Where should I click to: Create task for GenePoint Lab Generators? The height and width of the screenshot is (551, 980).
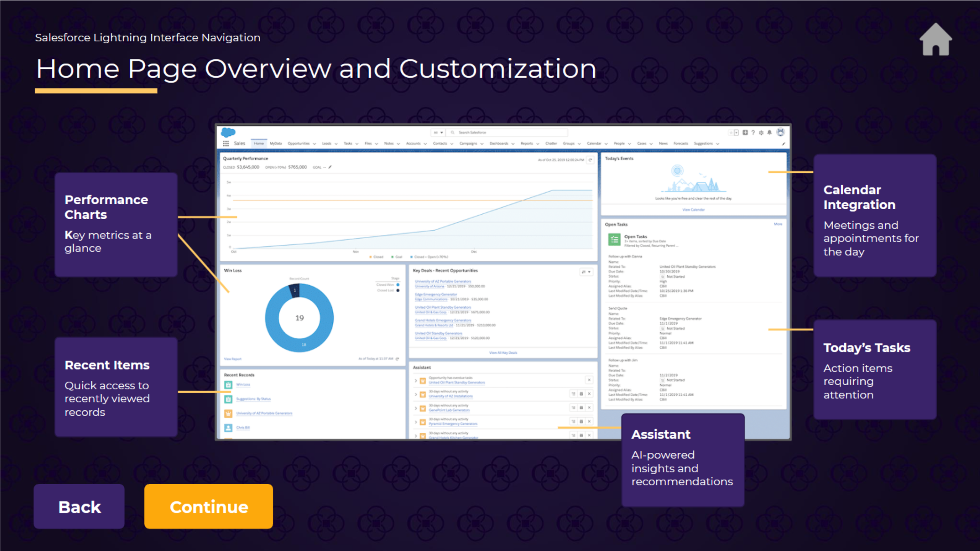pyautogui.click(x=573, y=408)
